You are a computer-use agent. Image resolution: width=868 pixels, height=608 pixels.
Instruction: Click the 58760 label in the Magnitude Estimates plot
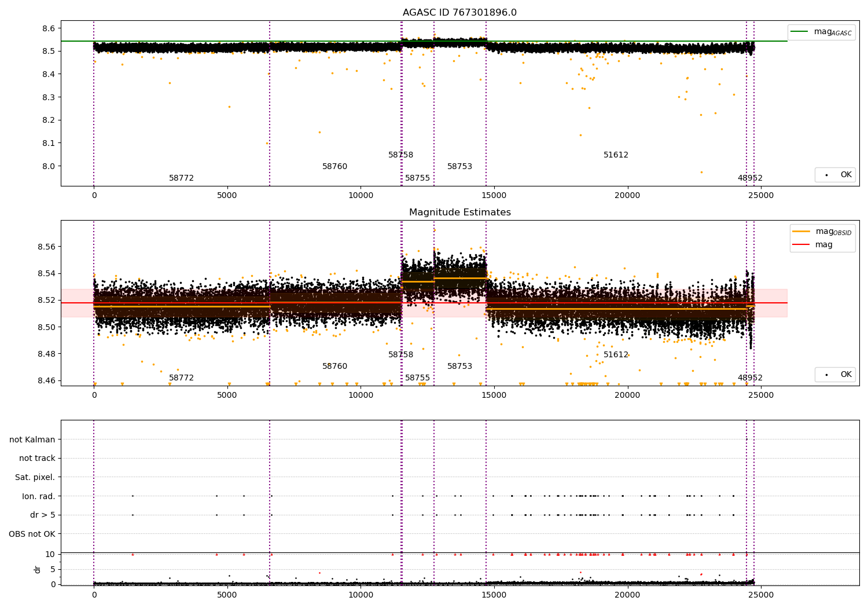click(335, 367)
